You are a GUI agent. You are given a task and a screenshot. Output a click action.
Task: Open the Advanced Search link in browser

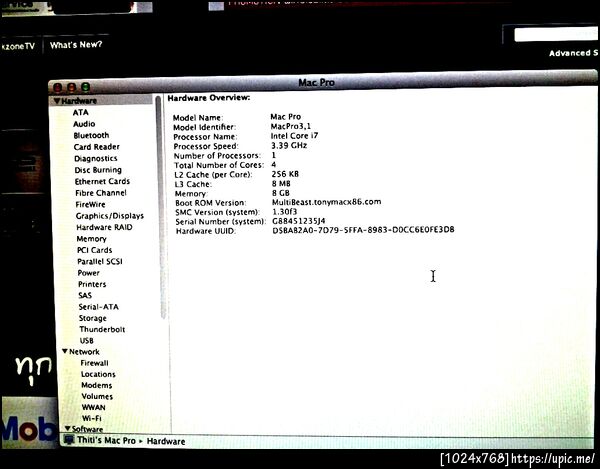pyautogui.click(x=574, y=53)
